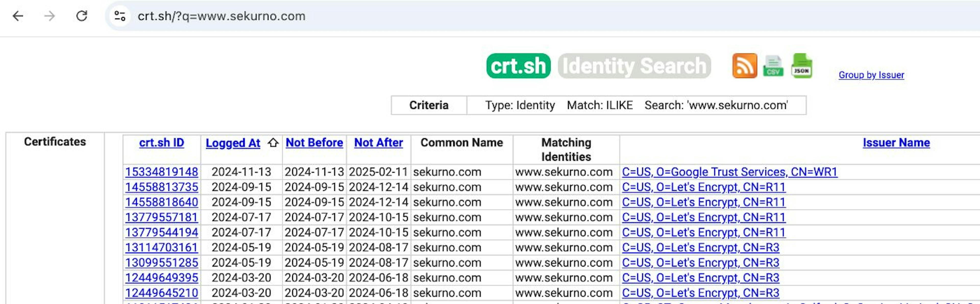Open certificate ID 12449649395
This screenshot has height=304, width=980.
[162, 278]
